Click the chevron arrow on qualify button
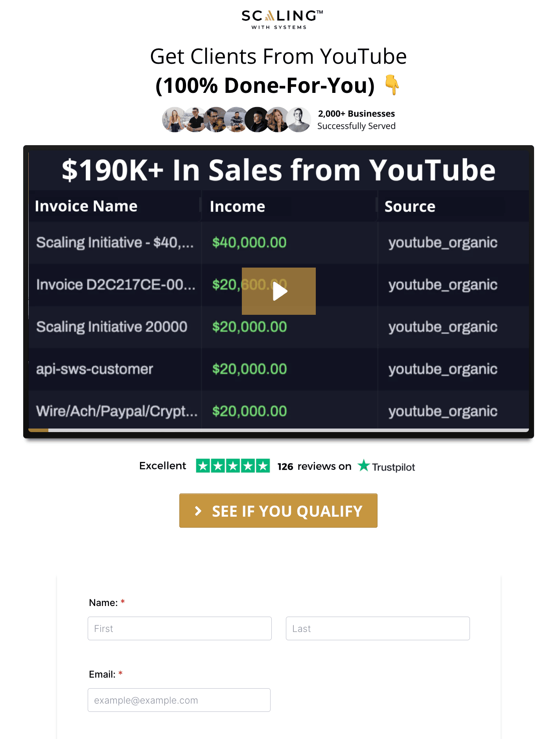 coord(198,511)
